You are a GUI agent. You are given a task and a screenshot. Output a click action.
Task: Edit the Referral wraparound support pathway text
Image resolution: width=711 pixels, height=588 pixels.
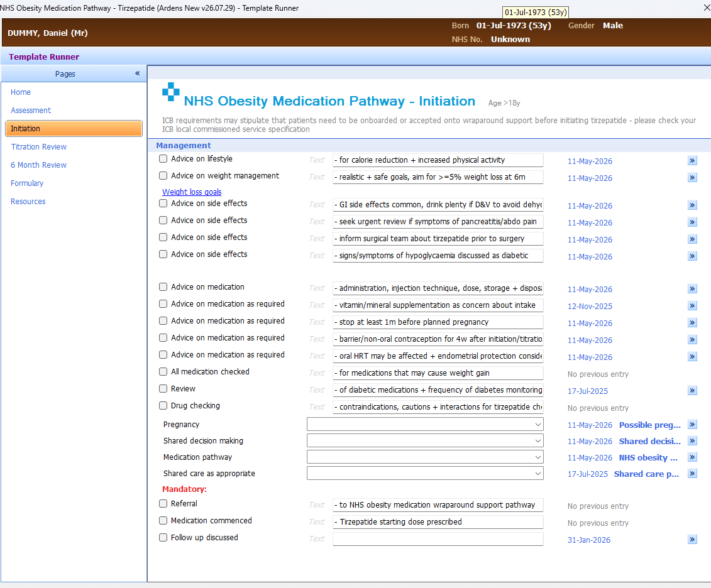click(x=438, y=504)
